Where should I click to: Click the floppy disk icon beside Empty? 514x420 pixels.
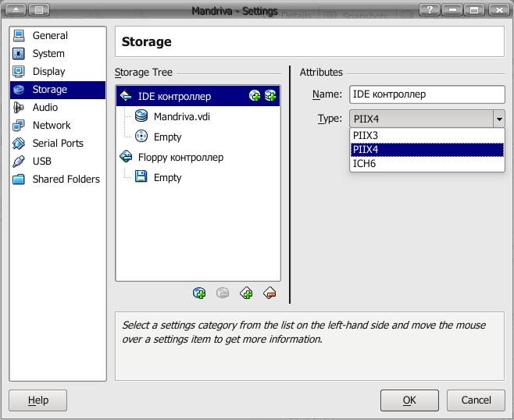[x=141, y=177]
